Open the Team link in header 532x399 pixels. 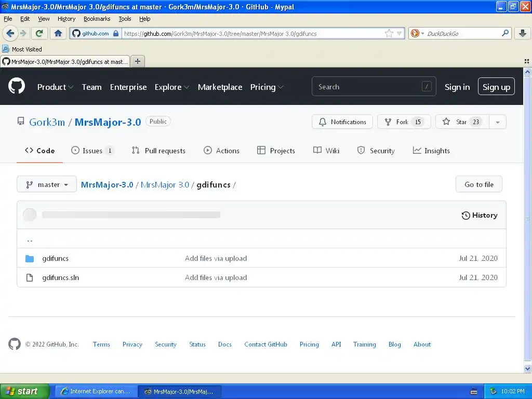[91, 87]
